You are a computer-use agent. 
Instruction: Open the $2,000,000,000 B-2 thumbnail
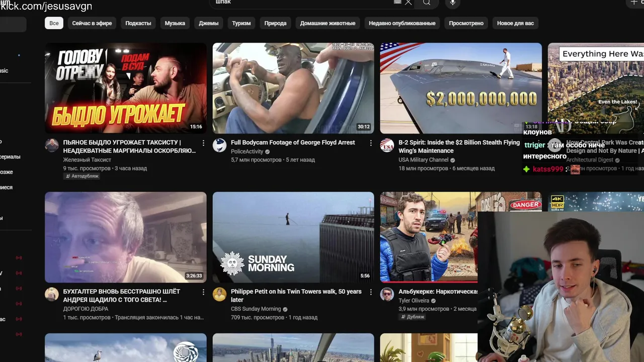(461, 88)
